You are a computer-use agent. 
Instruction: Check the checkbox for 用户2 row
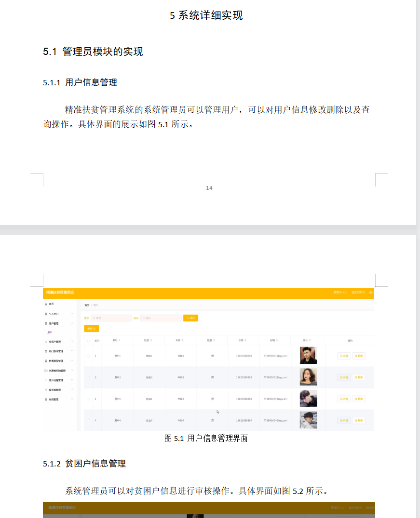point(88,378)
